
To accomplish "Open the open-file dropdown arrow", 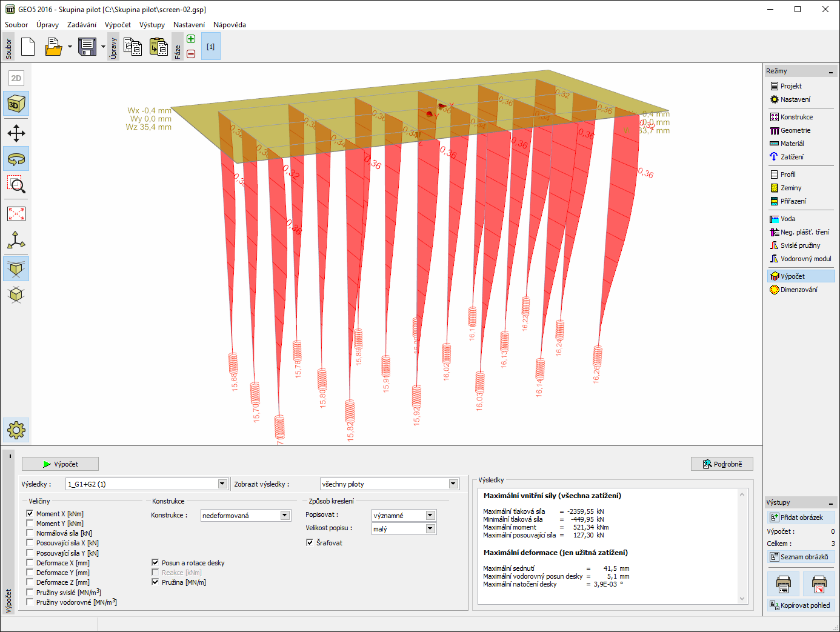I will point(70,47).
